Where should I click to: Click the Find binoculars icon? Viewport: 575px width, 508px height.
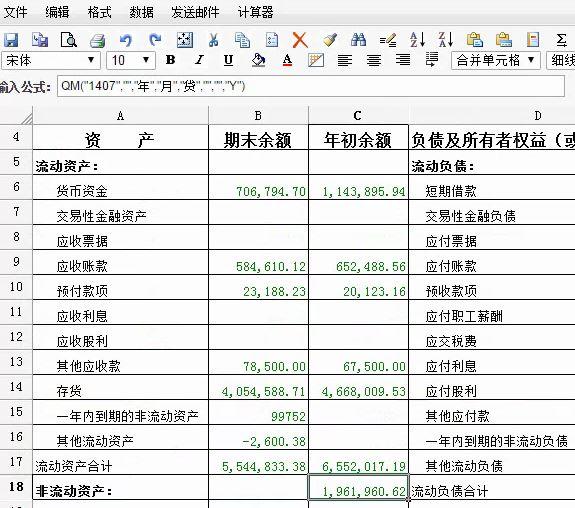(358, 40)
